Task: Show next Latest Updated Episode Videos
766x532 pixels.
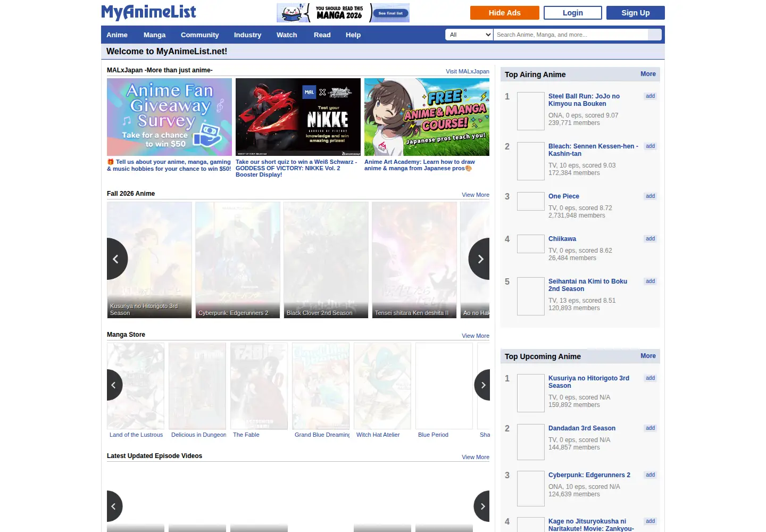Action: 482,506
